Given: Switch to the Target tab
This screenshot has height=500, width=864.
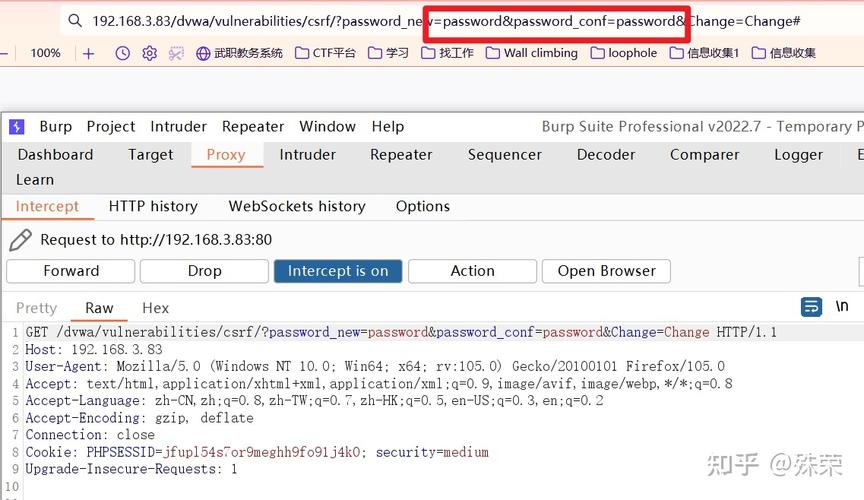Looking at the screenshot, I should click(150, 155).
